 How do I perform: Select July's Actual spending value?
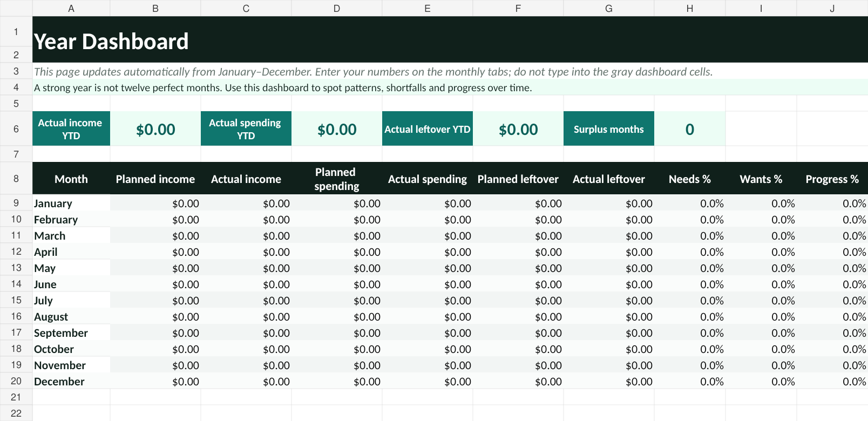point(428,300)
